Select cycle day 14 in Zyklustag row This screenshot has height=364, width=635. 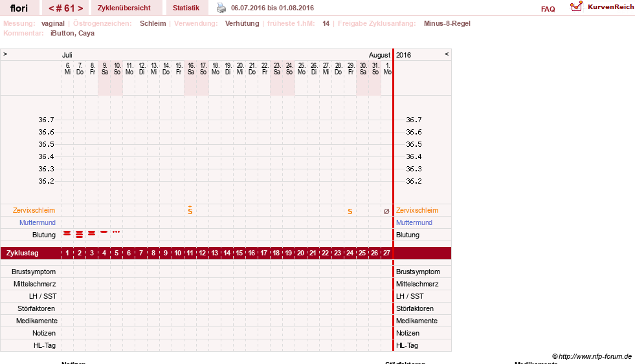[x=227, y=253]
